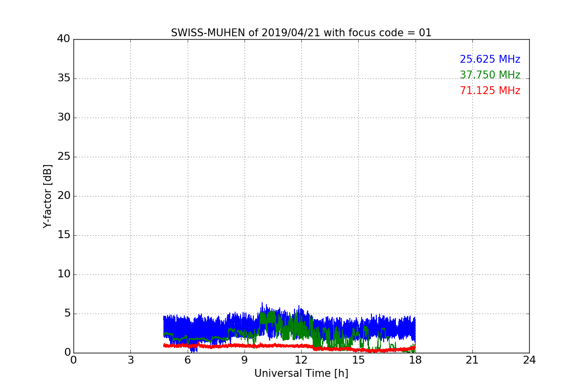
Task: Click the x-axis tick label '9'
Action: (245, 360)
